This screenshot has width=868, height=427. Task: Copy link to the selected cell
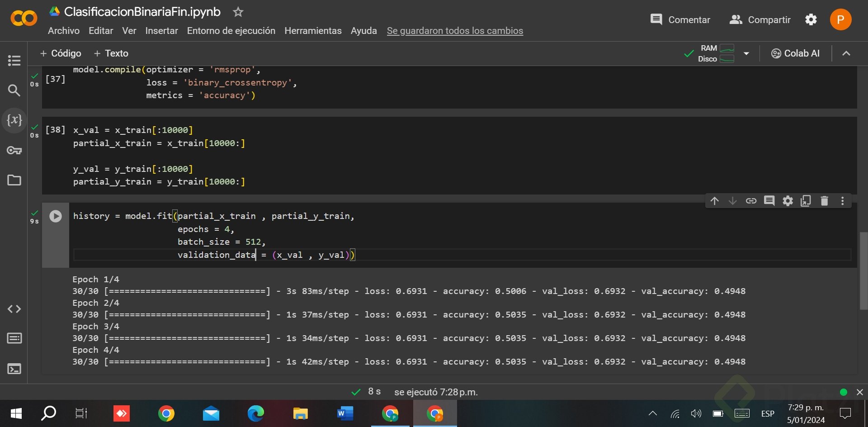751,201
